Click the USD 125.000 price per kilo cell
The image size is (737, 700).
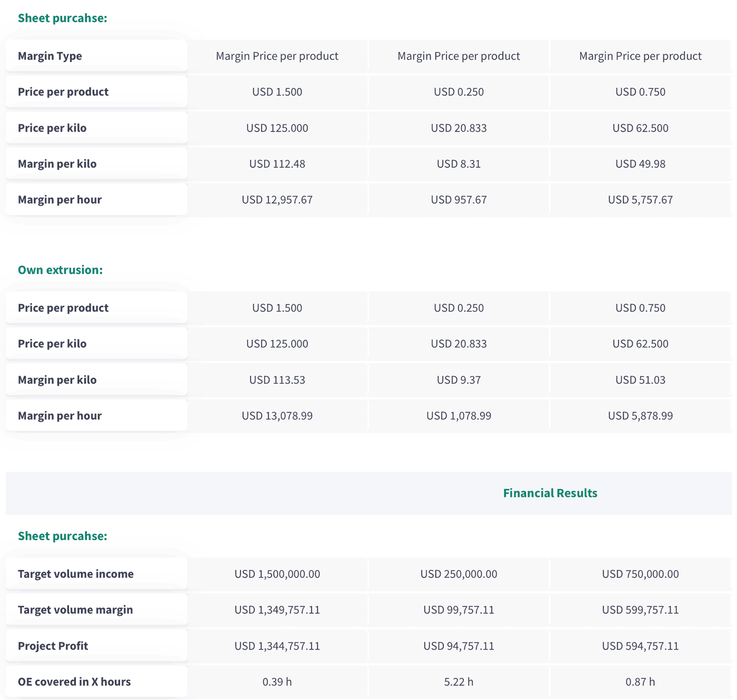pos(277,128)
